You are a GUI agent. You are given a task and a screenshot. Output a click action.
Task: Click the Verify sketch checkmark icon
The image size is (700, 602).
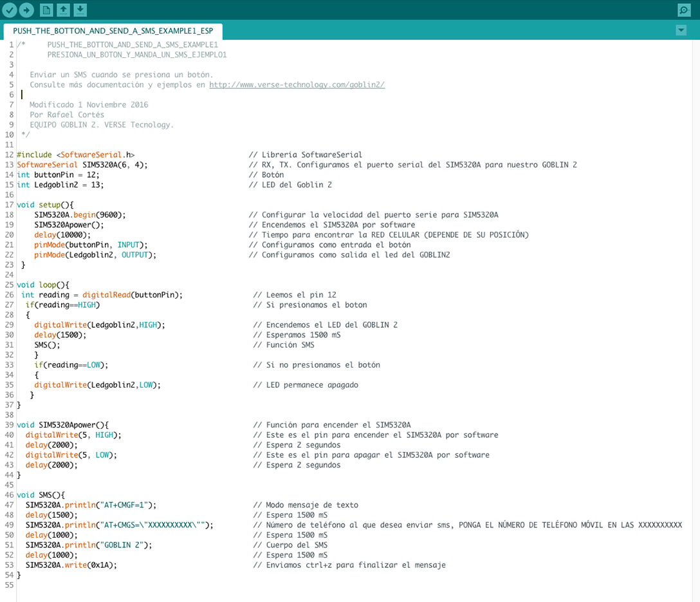pos(10,10)
